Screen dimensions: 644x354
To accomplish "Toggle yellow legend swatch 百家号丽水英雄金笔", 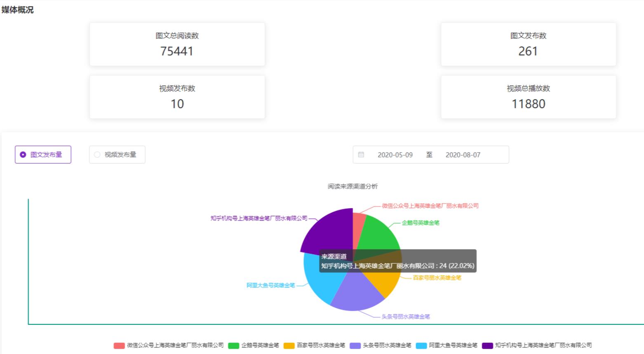I will coord(289,345).
